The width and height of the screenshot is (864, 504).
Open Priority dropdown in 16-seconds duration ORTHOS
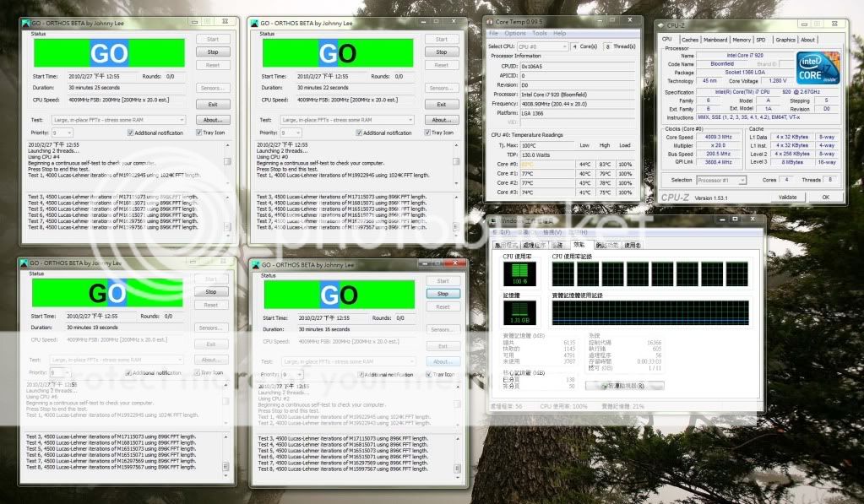point(292,375)
